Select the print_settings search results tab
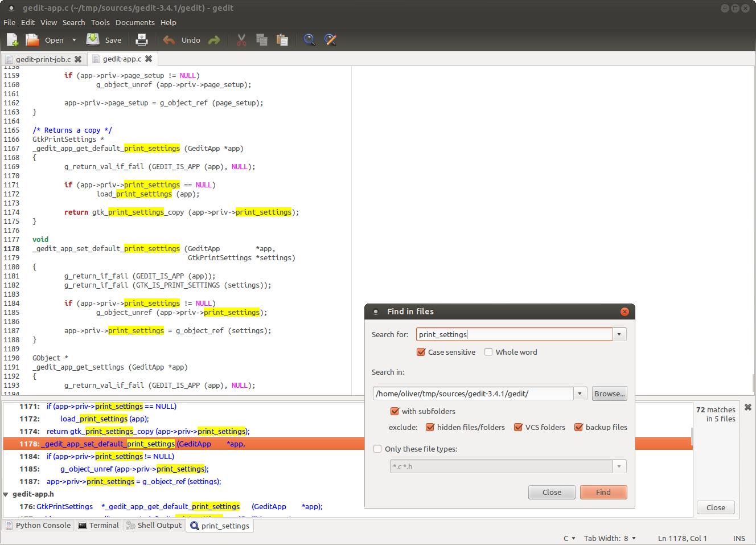The height and width of the screenshot is (545, 756). click(220, 526)
